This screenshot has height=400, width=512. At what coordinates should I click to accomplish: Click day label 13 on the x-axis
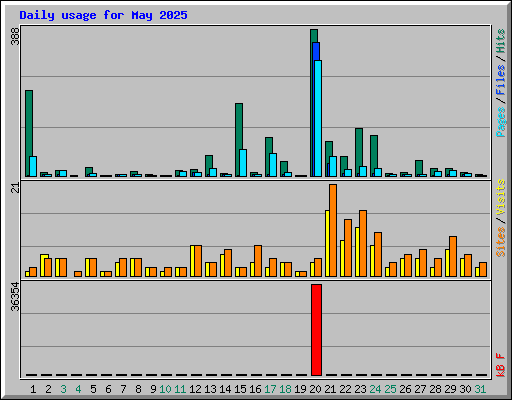(210, 389)
